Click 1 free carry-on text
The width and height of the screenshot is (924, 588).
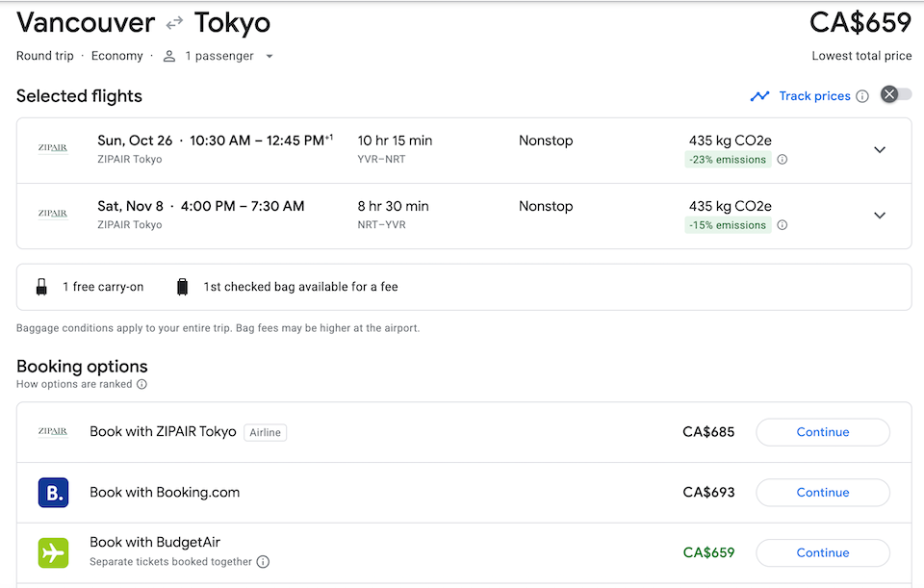[x=103, y=287]
